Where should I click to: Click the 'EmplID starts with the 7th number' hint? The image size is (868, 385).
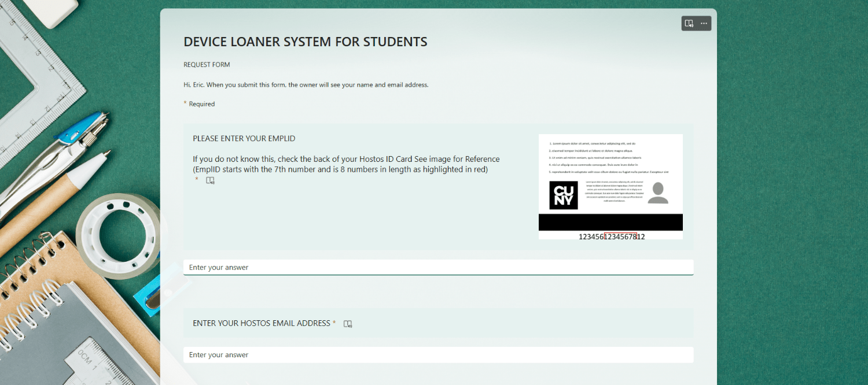point(340,169)
